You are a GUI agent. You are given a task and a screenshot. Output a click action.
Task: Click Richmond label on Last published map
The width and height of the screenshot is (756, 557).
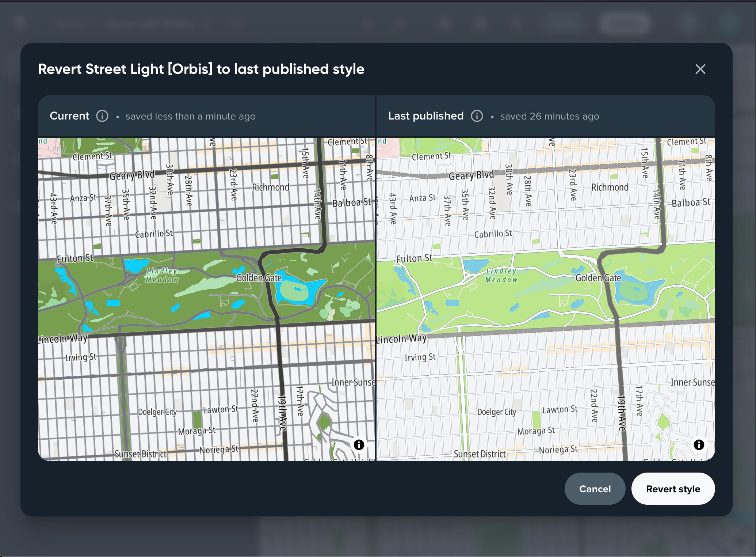(x=610, y=187)
